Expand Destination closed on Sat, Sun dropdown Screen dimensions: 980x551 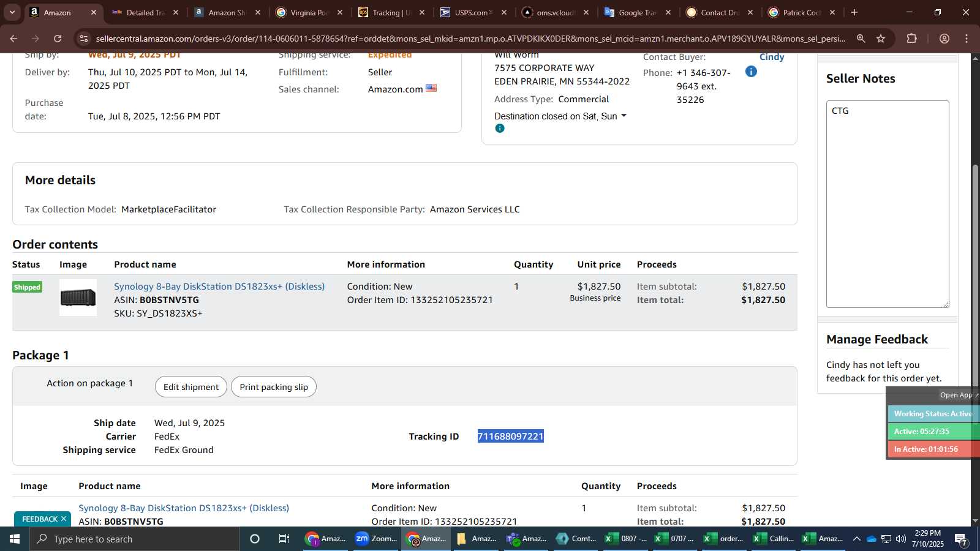pyautogui.click(x=624, y=116)
